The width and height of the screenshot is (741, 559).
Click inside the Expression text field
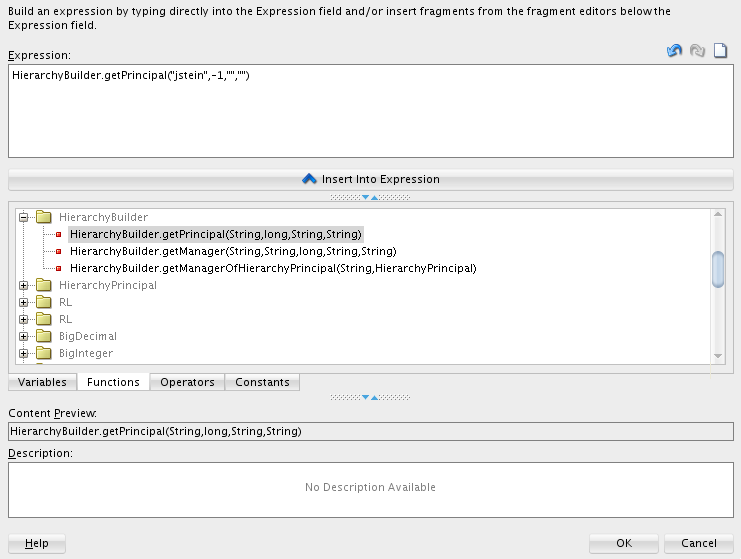pyautogui.click(x=370, y=111)
